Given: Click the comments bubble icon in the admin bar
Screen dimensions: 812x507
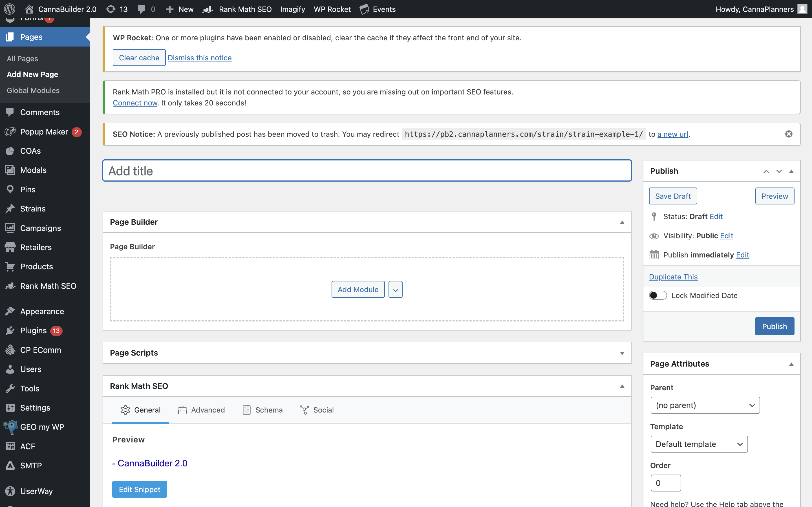Looking at the screenshot, I should point(142,9).
